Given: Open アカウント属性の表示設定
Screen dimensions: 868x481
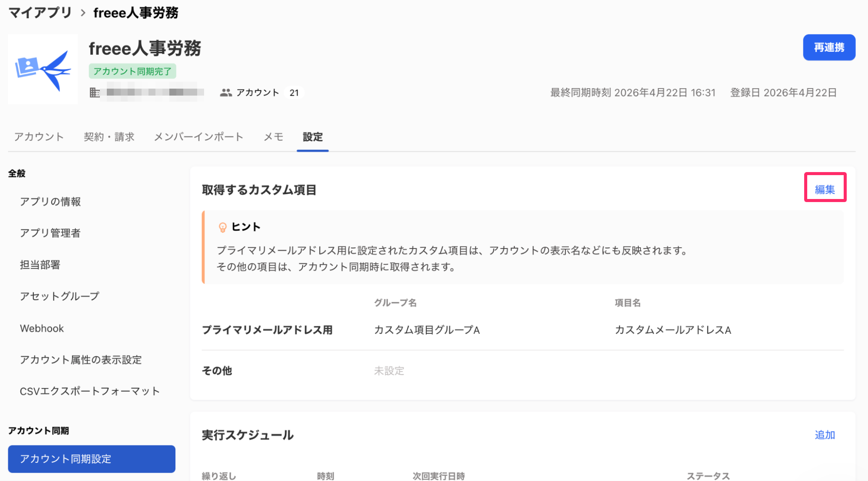Looking at the screenshot, I should coord(81,360).
